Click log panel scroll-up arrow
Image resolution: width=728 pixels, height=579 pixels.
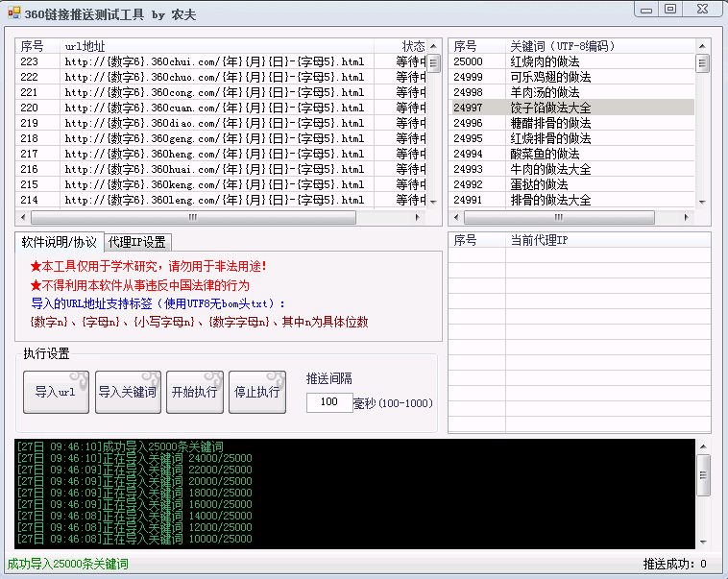[703, 446]
